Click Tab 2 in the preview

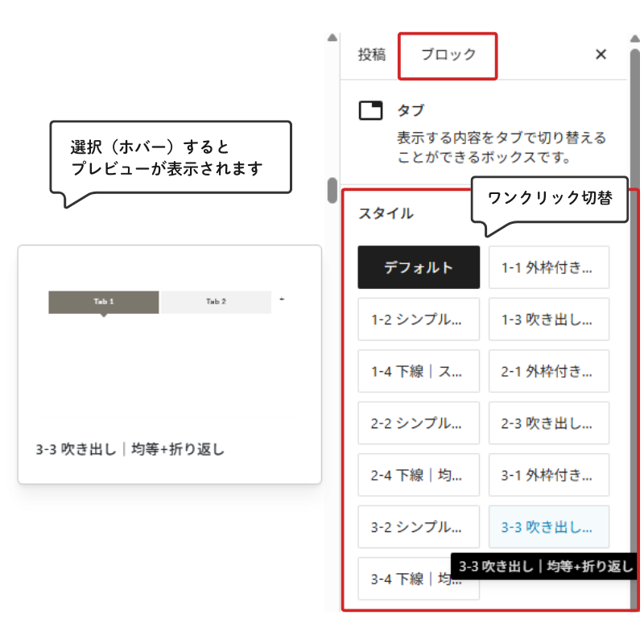point(216,303)
